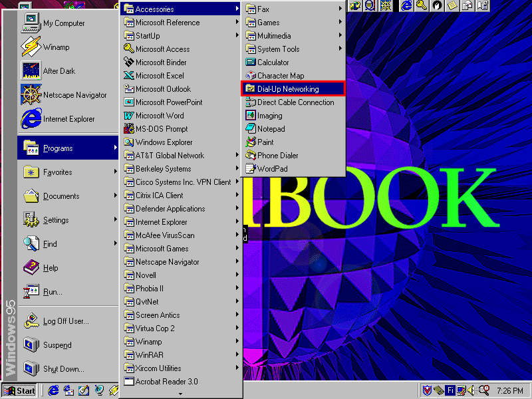The height and width of the screenshot is (399, 532).
Task: Open My Computer in the Start menu
Action: (68, 23)
